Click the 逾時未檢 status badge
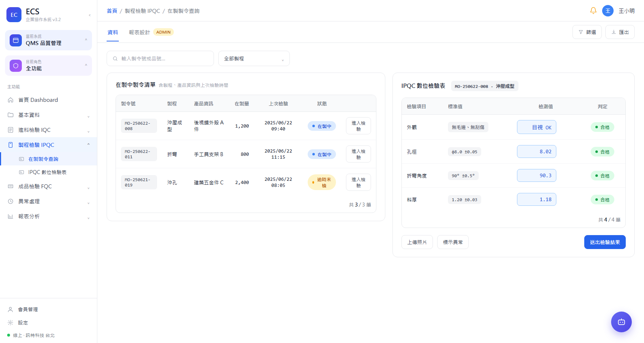The height and width of the screenshot is (343, 644). pos(322,182)
